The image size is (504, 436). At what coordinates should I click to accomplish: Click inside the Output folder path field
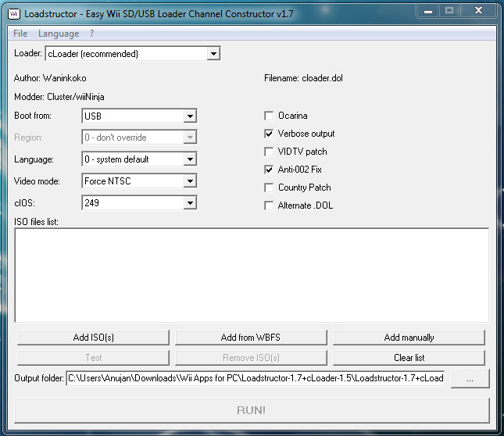pyautogui.click(x=256, y=378)
